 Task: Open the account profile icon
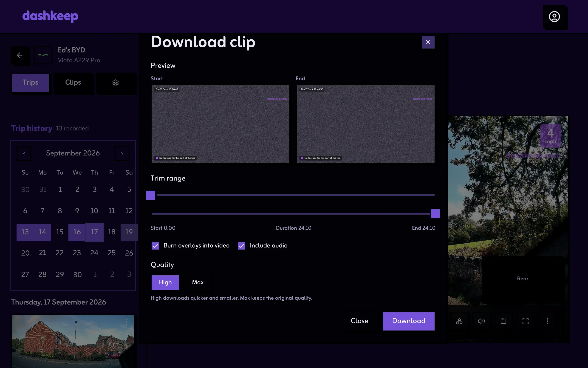[554, 17]
